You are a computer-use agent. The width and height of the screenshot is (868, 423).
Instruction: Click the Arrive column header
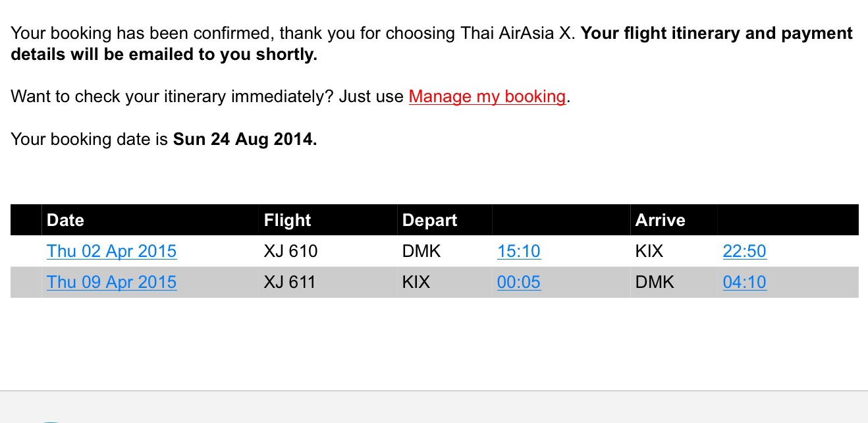coord(660,220)
